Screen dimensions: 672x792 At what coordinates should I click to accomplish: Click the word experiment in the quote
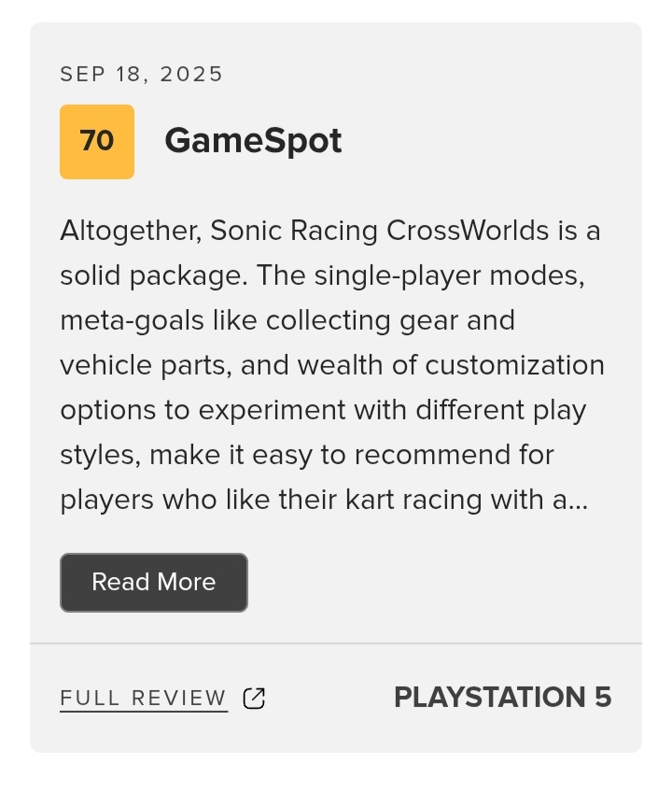pyautogui.click(x=273, y=411)
